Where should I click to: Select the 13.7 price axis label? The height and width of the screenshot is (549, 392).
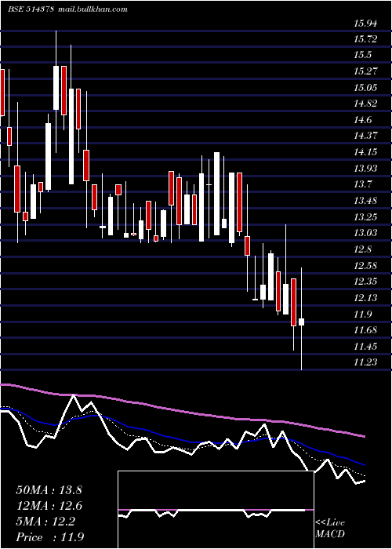(x=362, y=184)
